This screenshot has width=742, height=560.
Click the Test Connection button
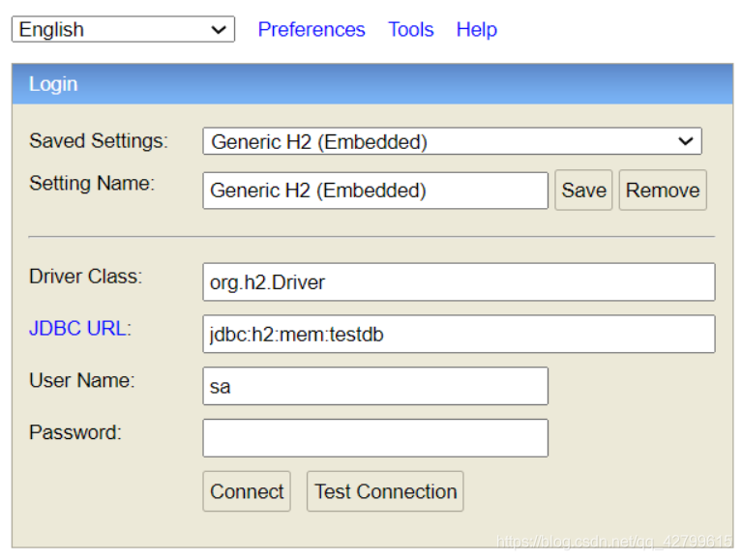point(385,491)
